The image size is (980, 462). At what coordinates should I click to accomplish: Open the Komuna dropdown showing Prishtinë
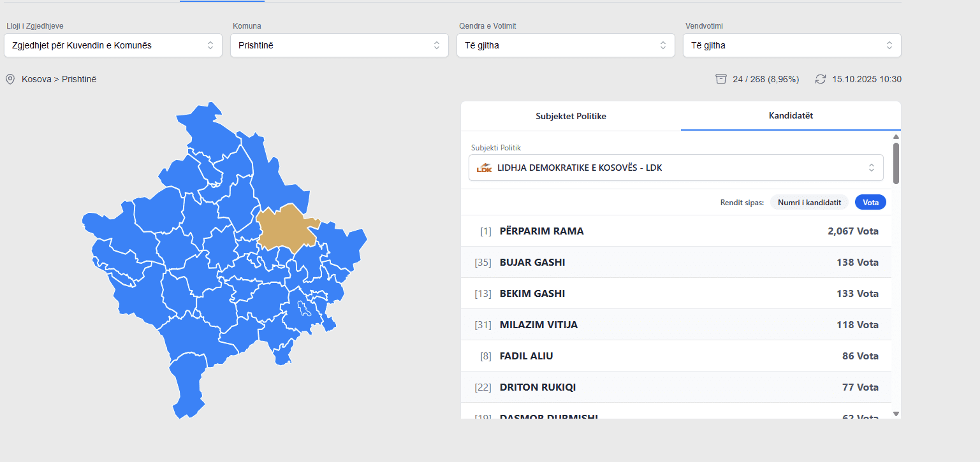coord(339,45)
